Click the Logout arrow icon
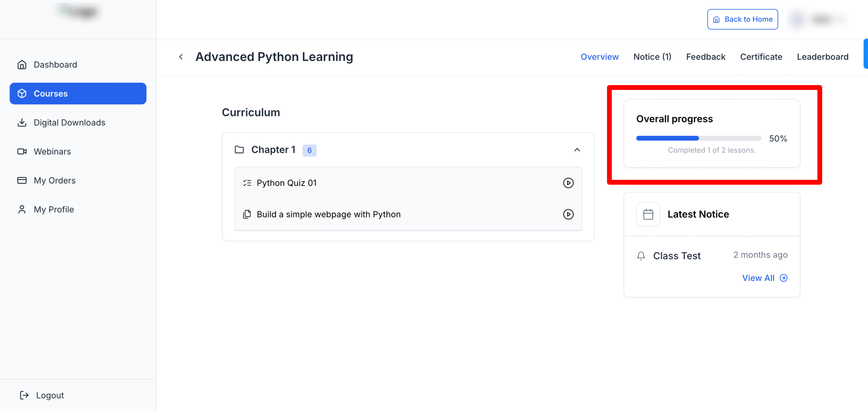This screenshot has width=868, height=411. tap(24, 395)
